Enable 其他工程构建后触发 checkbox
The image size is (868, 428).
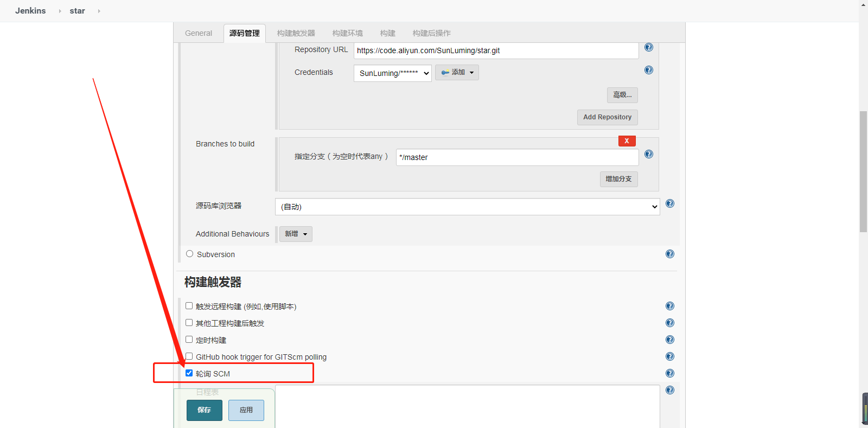pyautogui.click(x=189, y=323)
